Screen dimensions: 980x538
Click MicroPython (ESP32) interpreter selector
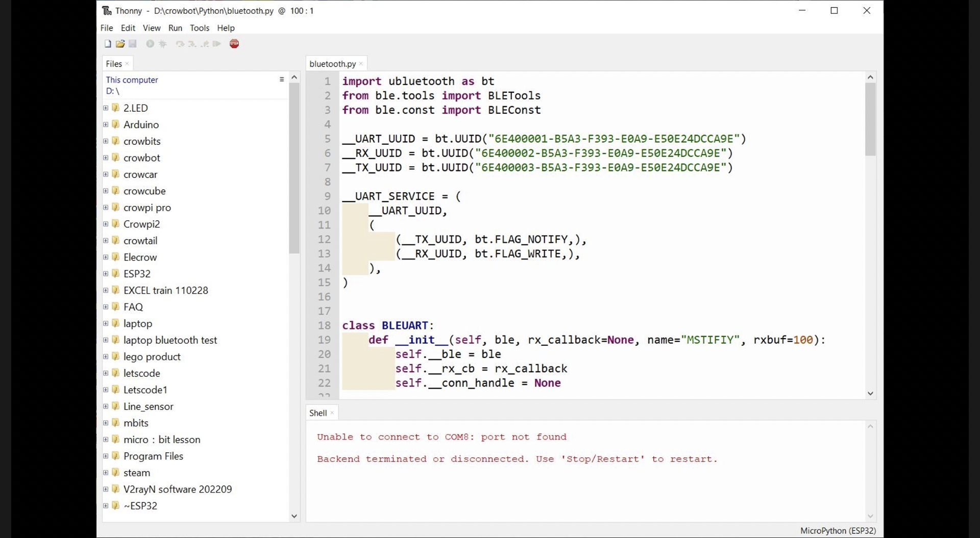pyautogui.click(x=838, y=531)
